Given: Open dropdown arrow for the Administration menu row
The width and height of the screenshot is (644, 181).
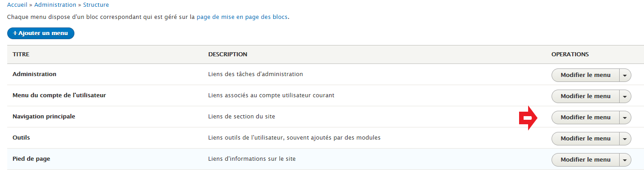Looking at the screenshot, I should pyautogui.click(x=625, y=75).
